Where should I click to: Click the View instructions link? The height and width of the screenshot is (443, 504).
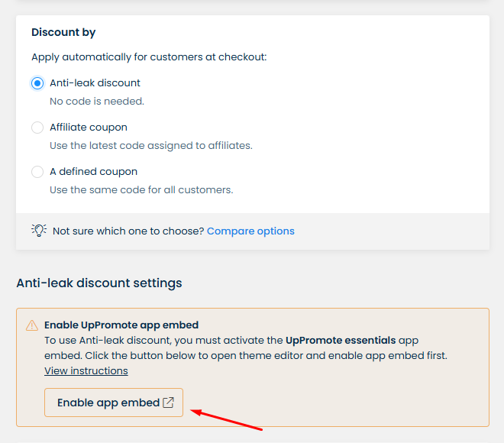coord(86,371)
